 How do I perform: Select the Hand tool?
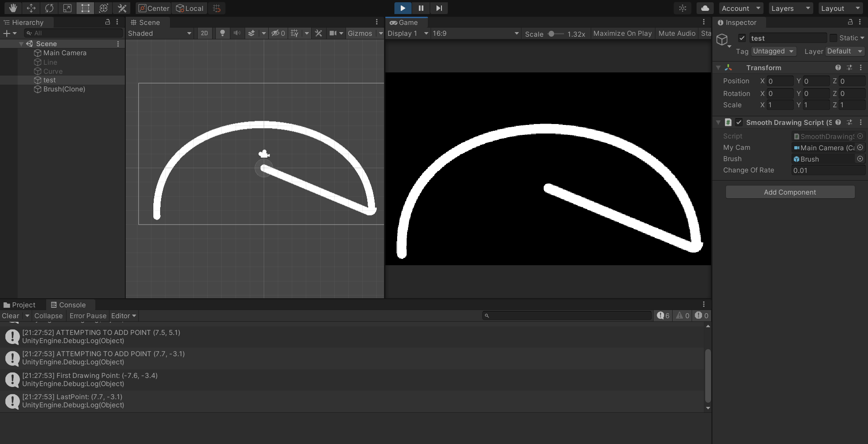click(x=13, y=8)
